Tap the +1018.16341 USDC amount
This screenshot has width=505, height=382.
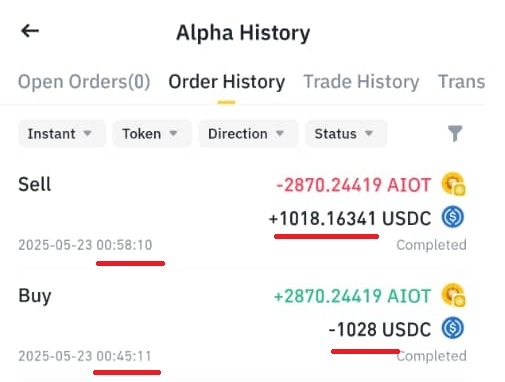[350, 218]
